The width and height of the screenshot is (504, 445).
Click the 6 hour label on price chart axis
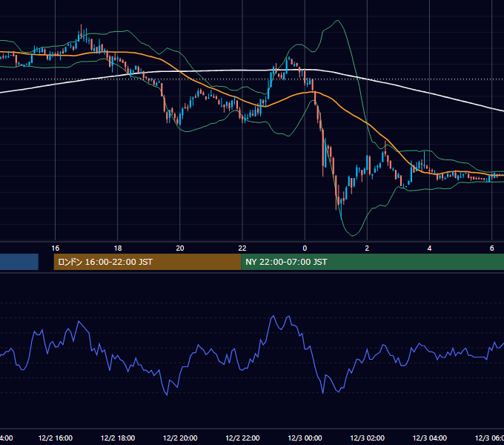tap(492, 248)
